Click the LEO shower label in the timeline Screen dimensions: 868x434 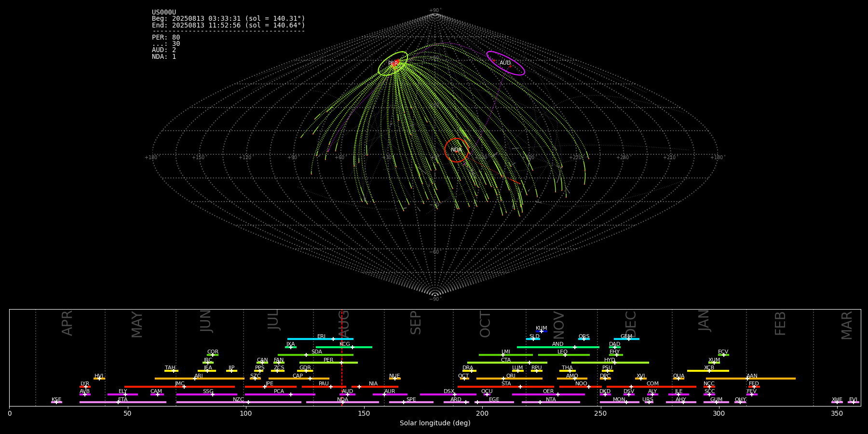[x=563, y=352]
